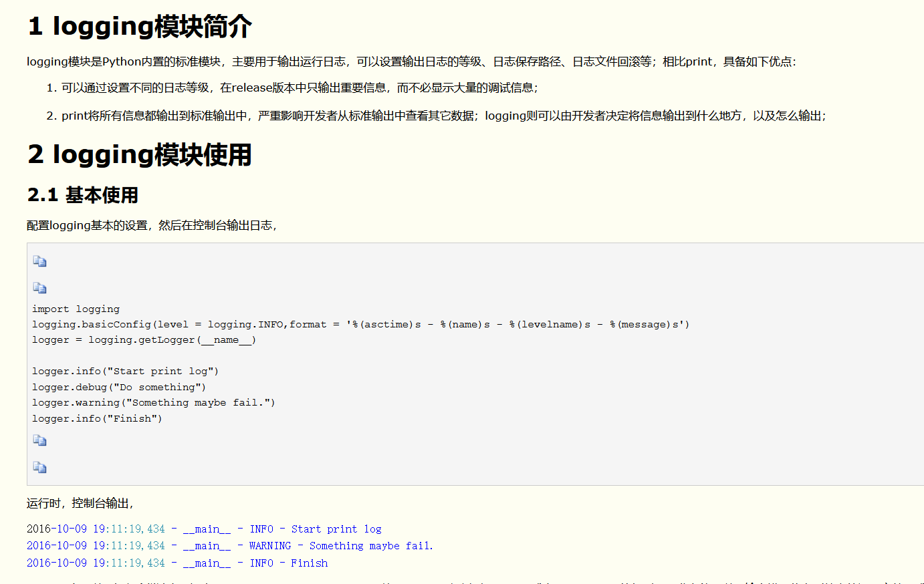
Task: Click the copy icon just below logger.info("Finish")
Action: pos(39,440)
